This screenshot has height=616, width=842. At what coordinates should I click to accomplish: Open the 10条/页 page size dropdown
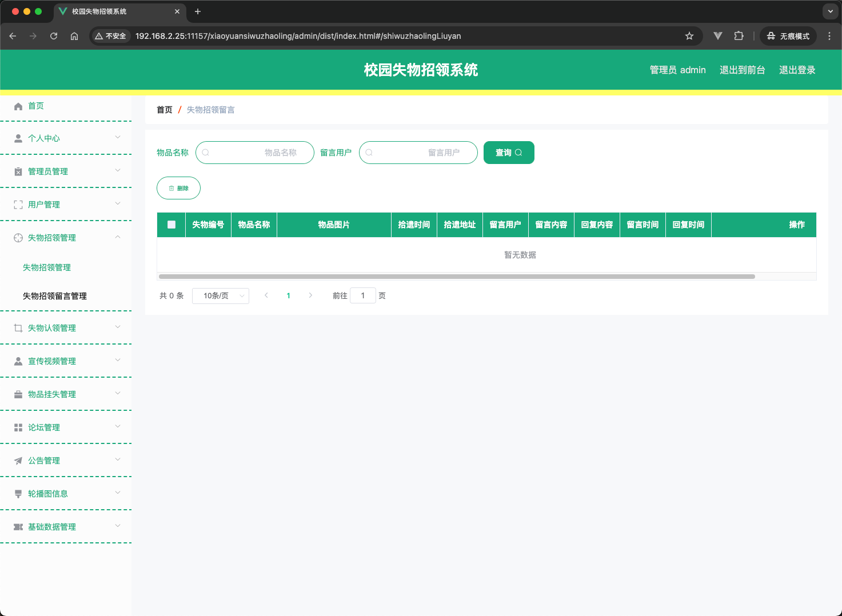point(221,295)
